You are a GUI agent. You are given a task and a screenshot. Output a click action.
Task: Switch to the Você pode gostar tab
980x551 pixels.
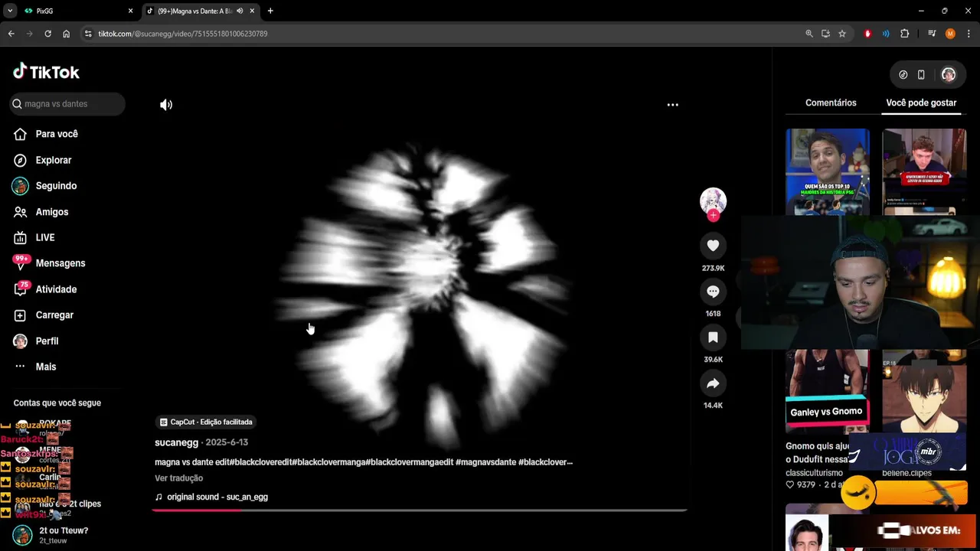pos(921,103)
